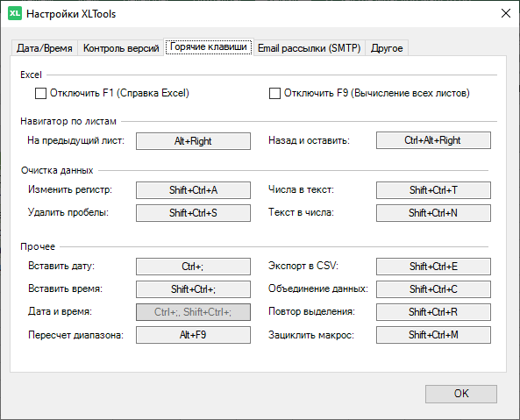Click the Текст в числа label
The height and width of the screenshot is (420, 520).
click(x=301, y=212)
